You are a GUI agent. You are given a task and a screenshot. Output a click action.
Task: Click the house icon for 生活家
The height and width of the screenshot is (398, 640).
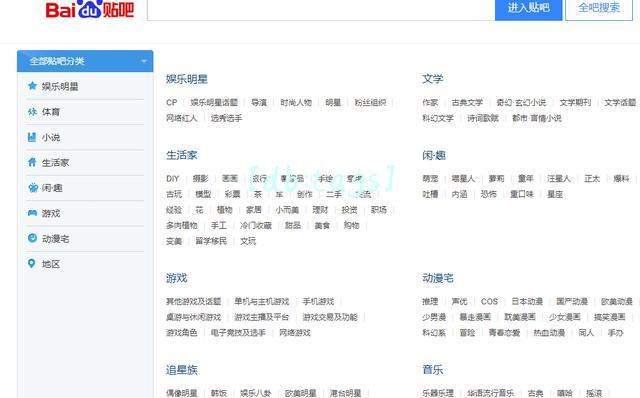point(32,162)
